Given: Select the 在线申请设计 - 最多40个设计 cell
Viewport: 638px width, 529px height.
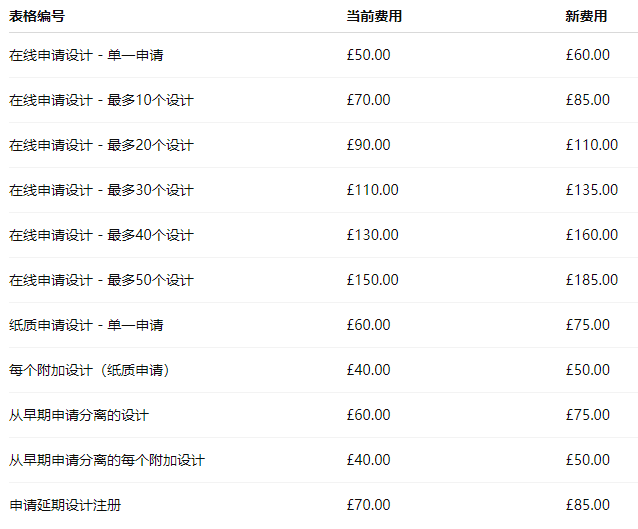Looking at the screenshot, I should coord(101,235).
